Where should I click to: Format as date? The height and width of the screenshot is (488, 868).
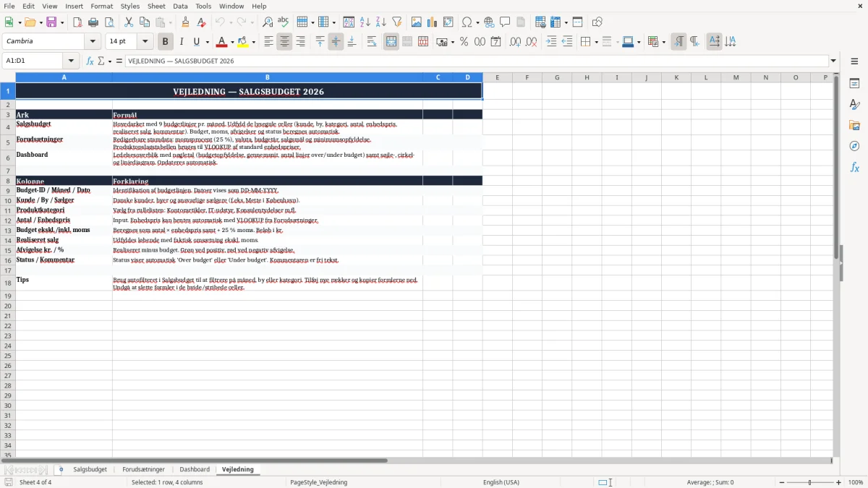[x=495, y=42]
